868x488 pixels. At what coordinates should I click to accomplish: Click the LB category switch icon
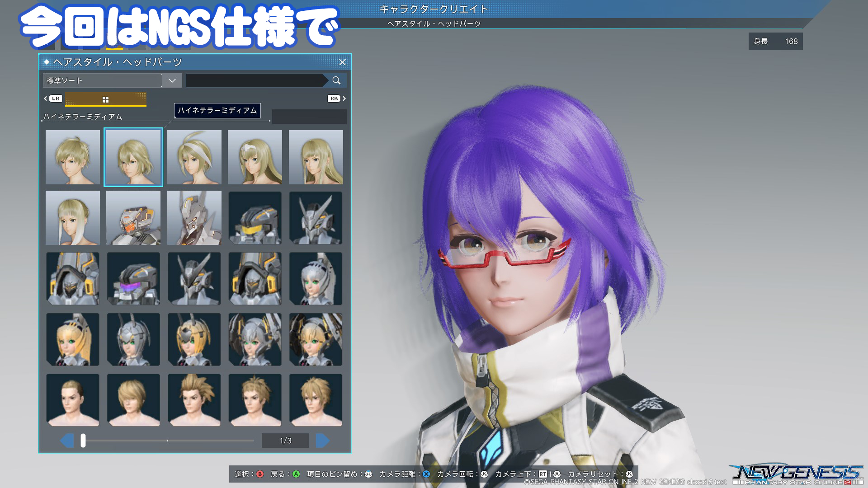(55, 99)
